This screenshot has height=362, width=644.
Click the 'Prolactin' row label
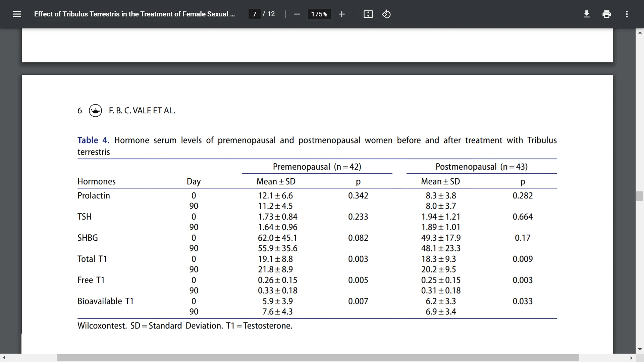click(94, 195)
